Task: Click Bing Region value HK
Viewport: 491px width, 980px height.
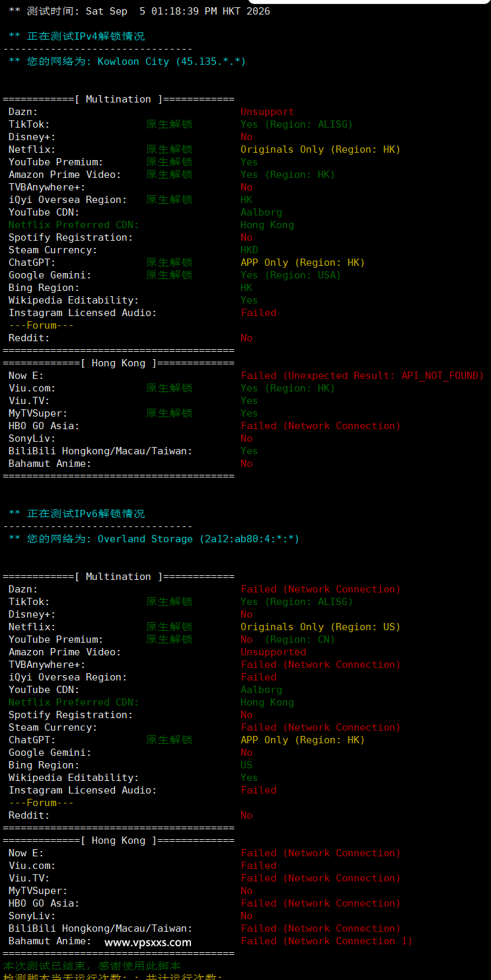Action: pos(246,288)
